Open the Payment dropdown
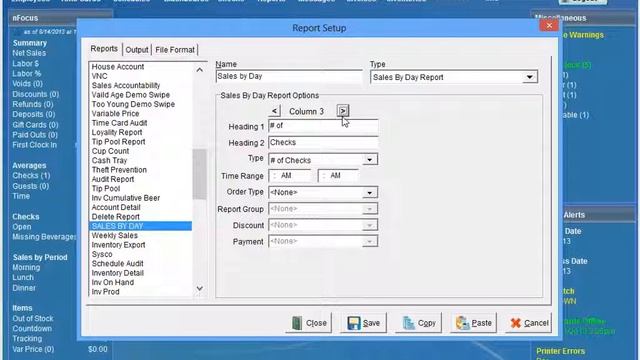Screen dimensions: 640x360 coord(369,242)
